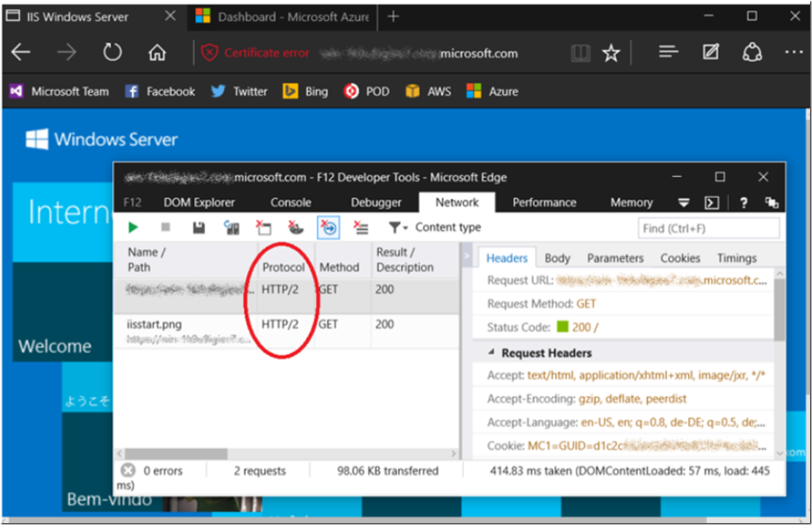Open Edge Reading view book icon
This screenshot has width=812, height=525.
pos(580,53)
